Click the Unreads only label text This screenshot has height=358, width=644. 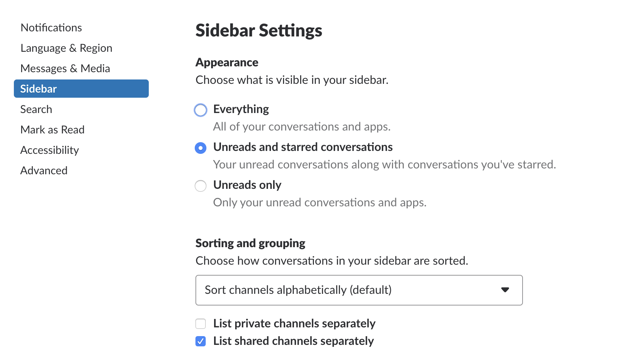point(247,185)
